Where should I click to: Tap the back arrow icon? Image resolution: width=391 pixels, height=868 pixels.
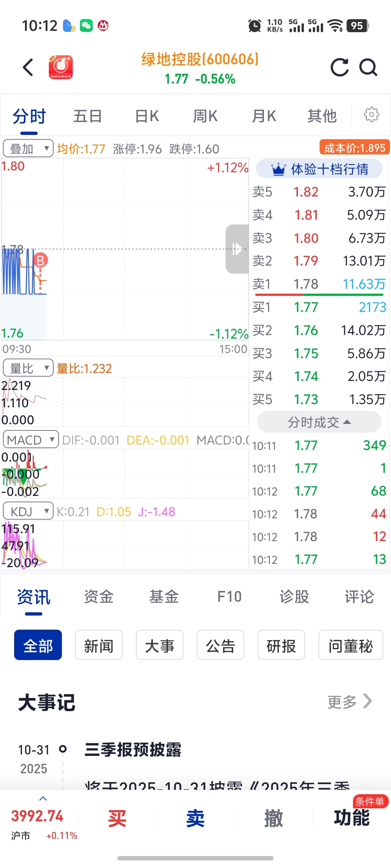(28, 67)
